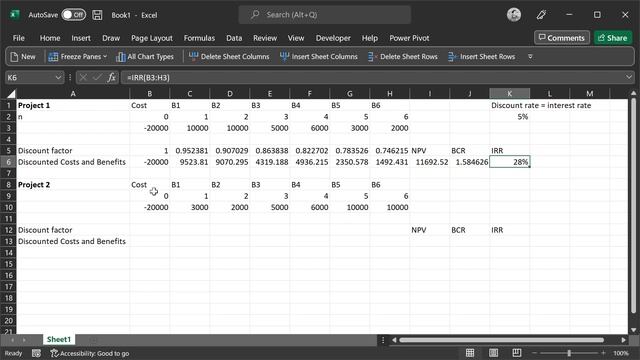This screenshot has width=640, height=360.
Task: Open the Power Pivot tab
Action: click(409, 38)
